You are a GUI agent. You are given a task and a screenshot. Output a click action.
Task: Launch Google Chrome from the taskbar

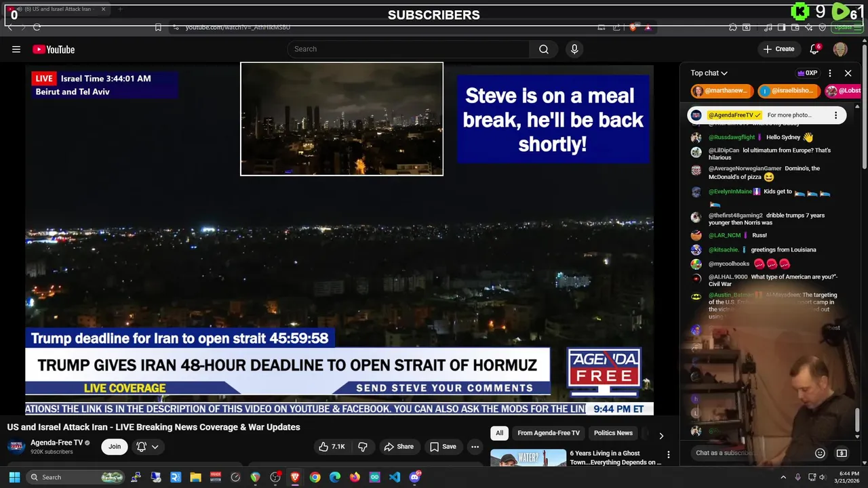pyautogui.click(x=315, y=477)
